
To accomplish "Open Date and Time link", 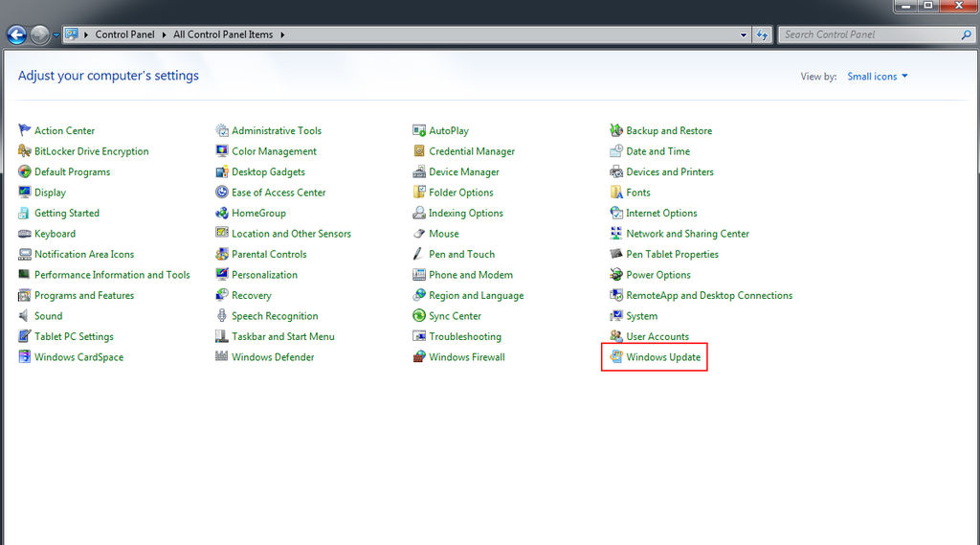I will [x=658, y=151].
